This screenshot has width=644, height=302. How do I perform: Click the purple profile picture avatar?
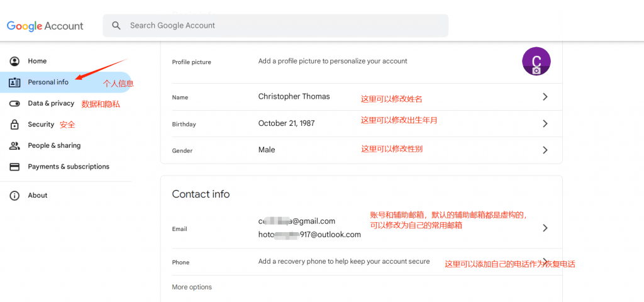click(x=536, y=61)
